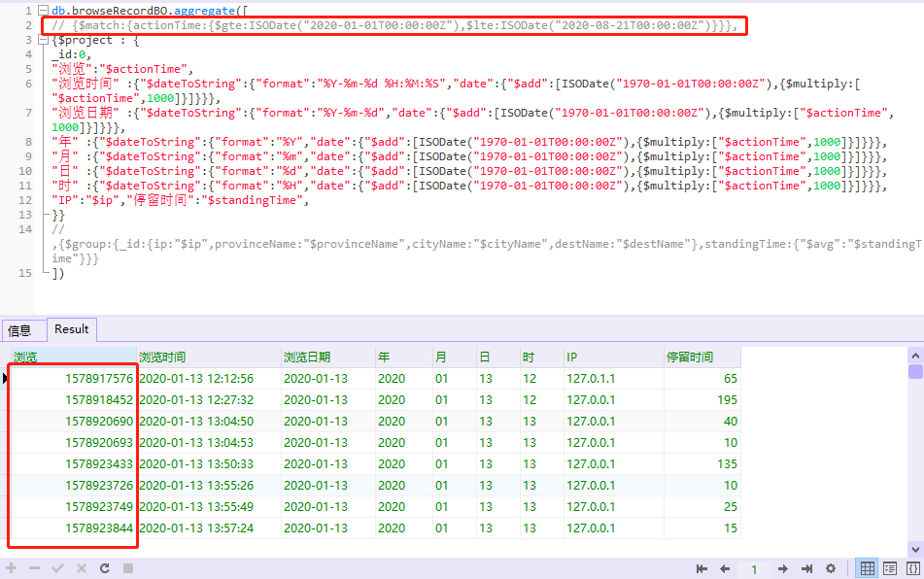This screenshot has width=924, height=579.
Task: Click the delete record minus icon
Action: click(34, 568)
